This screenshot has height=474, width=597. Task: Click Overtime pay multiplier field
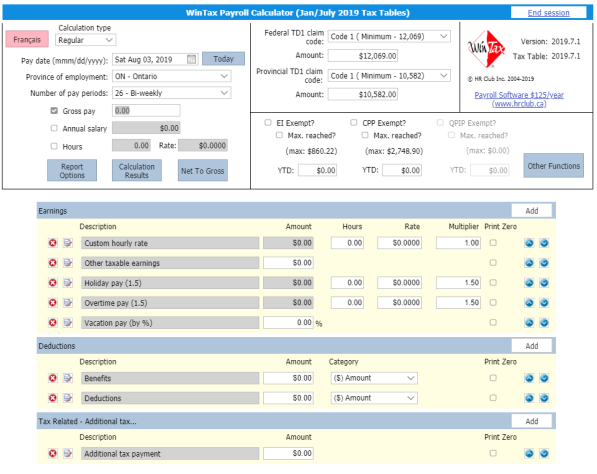[458, 302]
